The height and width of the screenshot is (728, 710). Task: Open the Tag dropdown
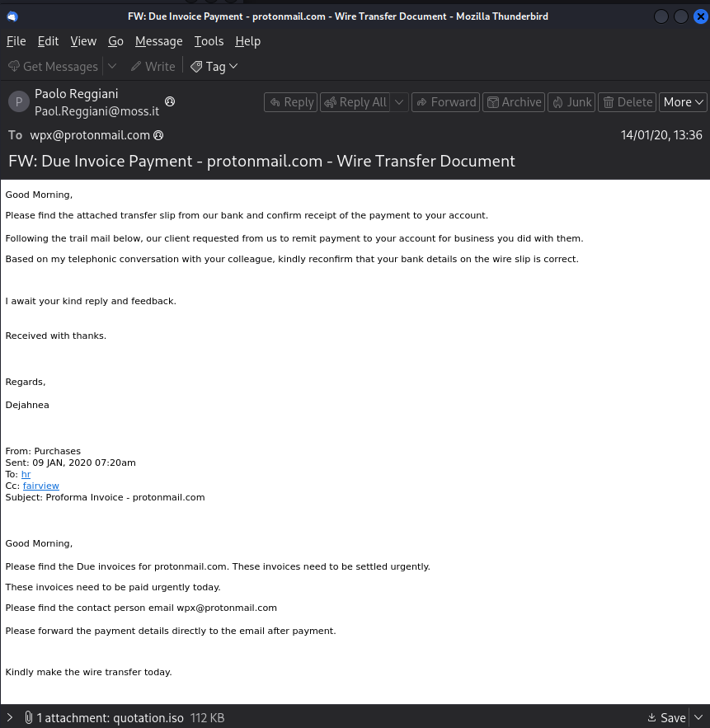click(214, 67)
